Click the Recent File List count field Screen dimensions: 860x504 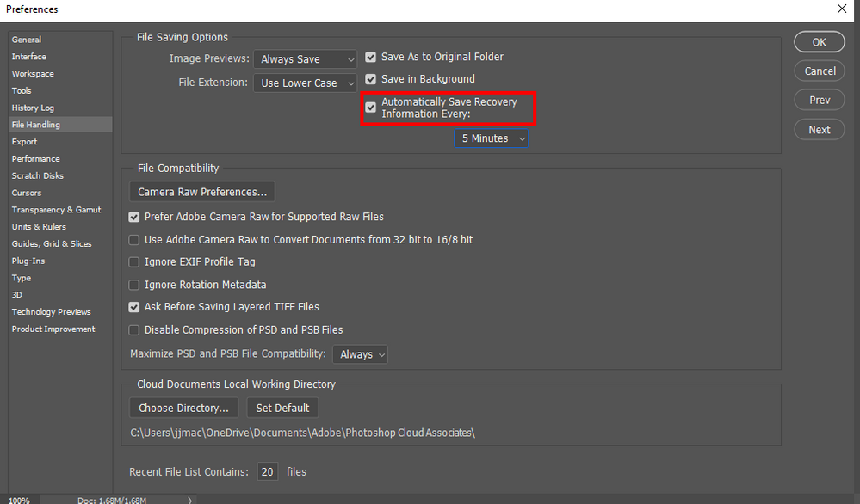click(268, 472)
